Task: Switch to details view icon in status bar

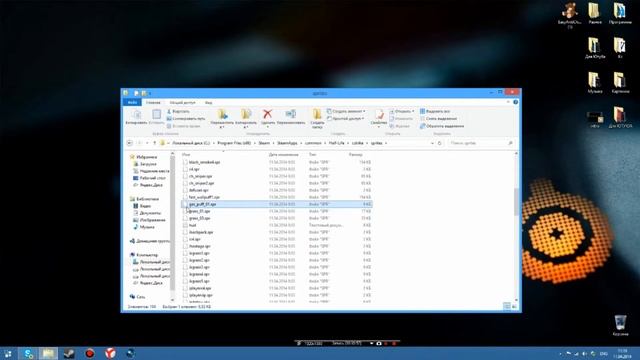Action: point(507,306)
